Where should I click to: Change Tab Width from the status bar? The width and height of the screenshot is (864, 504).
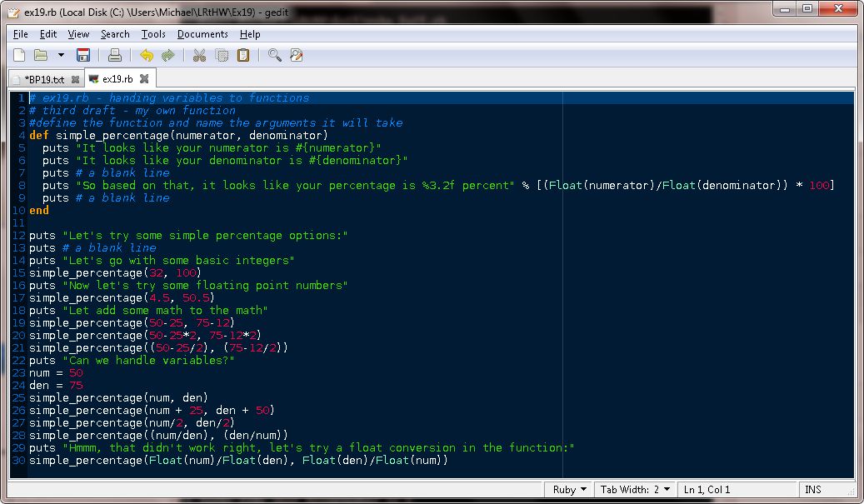pyautogui.click(x=636, y=489)
